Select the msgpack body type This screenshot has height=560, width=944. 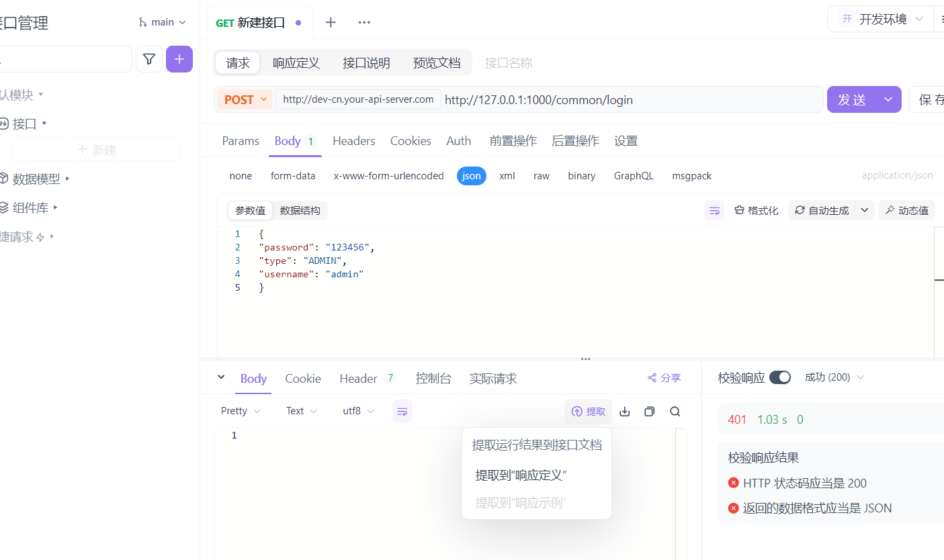692,176
